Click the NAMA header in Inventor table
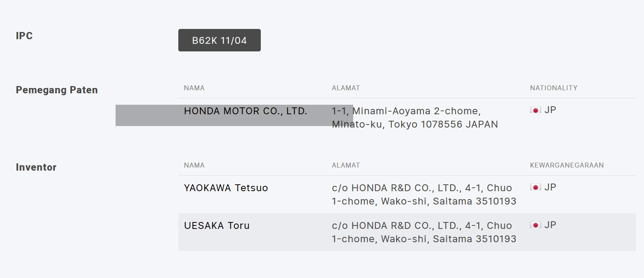 click(194, 165)
